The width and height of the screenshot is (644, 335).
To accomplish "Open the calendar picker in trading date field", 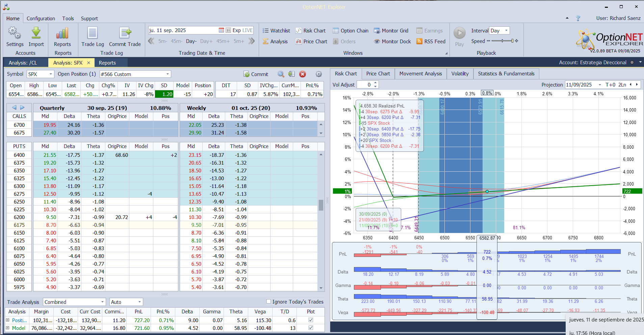I will pyautogui.click(x=221, y=30).
